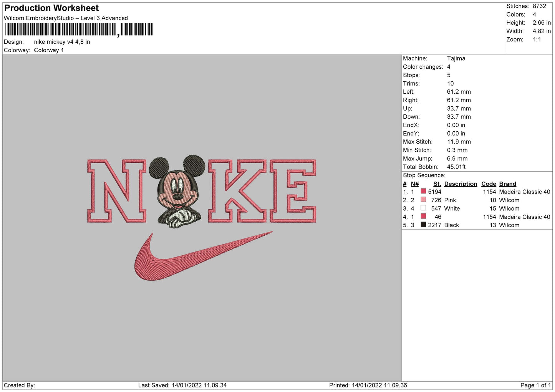Image resolution: width=555 pixels, height=392 pixels.
Task: Click the red swatch beside 5194 stitches
Action: [x=423, y=191]
